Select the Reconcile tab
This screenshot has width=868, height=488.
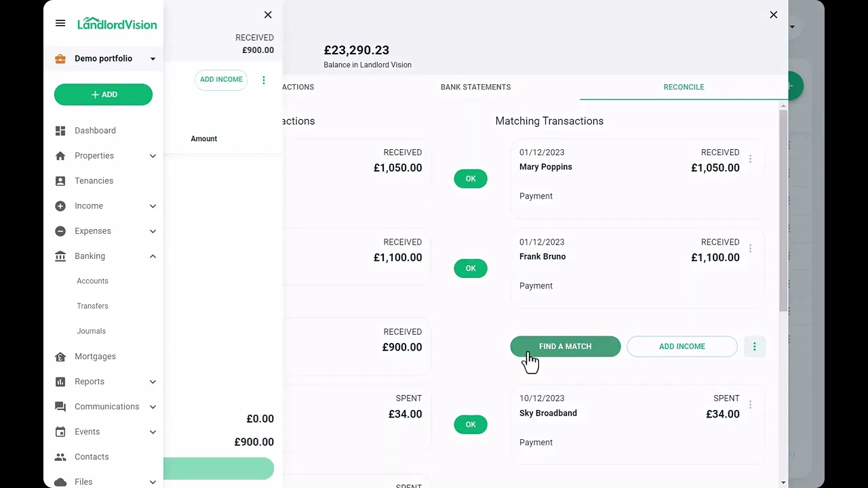point(684,87)
